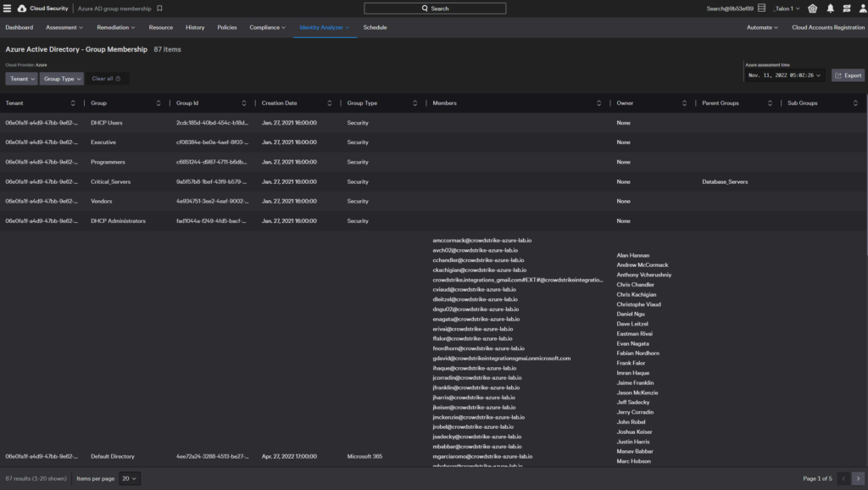This screenshot has height=490, width=868.
Task: Expand the Automate menu
Action: (x=762, y=27)
